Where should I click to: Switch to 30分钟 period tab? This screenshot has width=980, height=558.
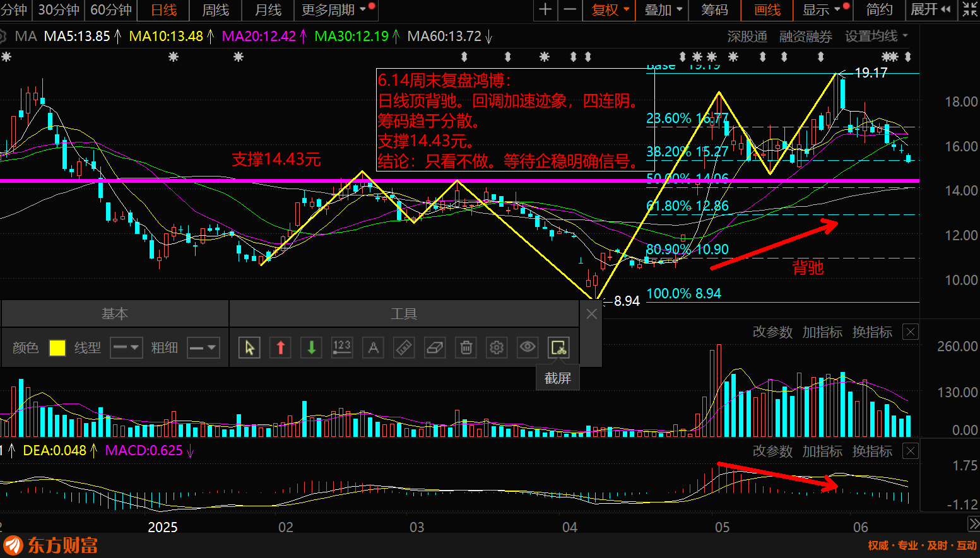point(59,10)
